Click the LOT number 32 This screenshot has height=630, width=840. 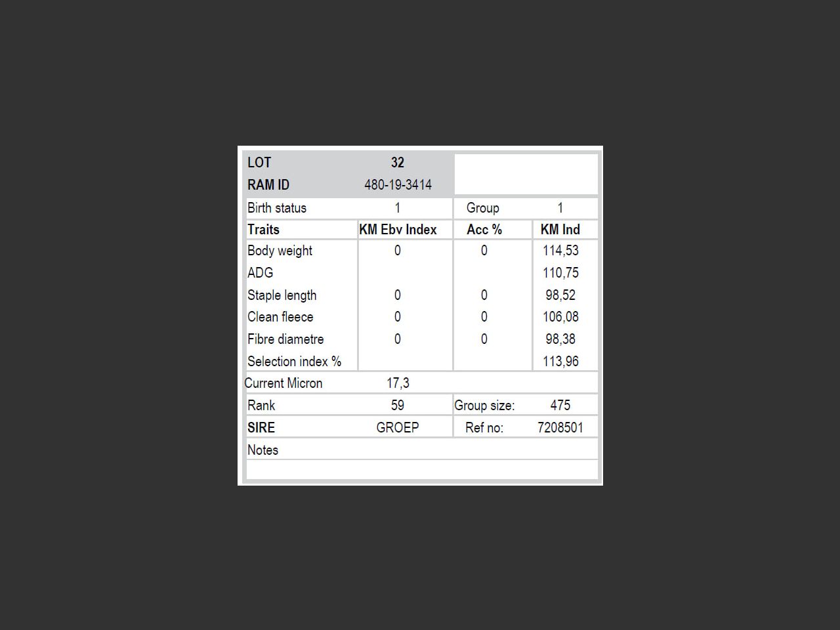point(397,163)
